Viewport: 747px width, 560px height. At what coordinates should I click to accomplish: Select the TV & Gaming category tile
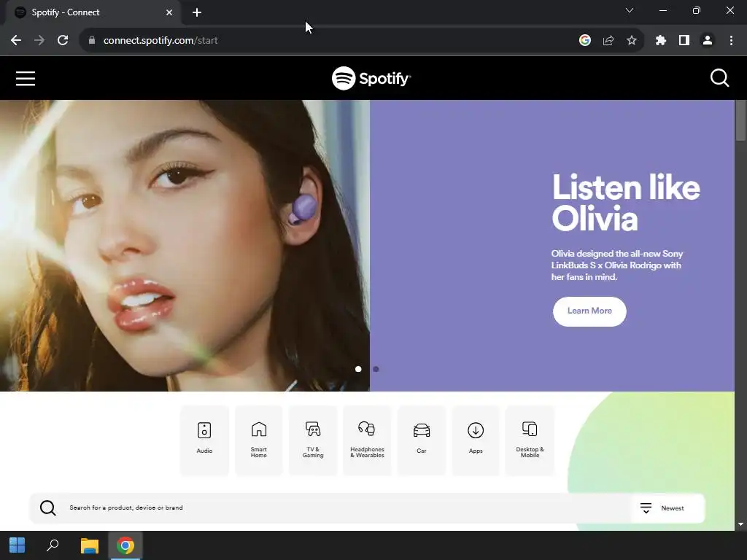313,440
